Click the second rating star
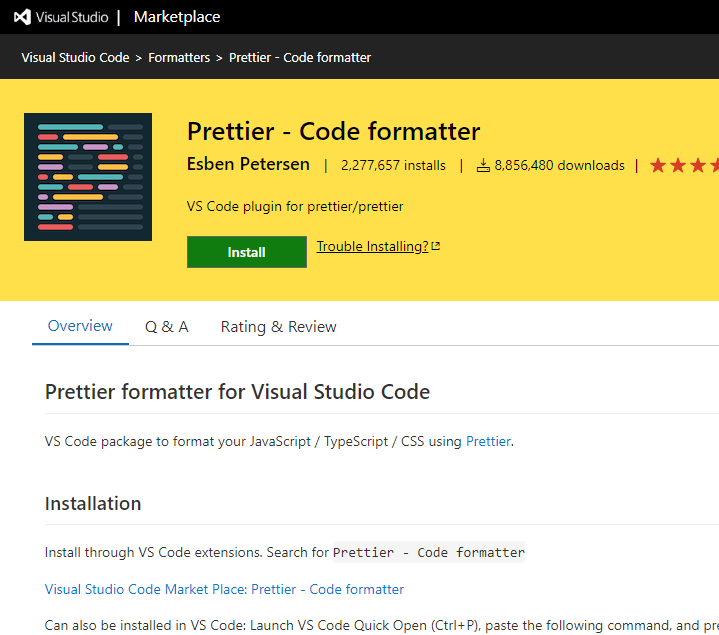 click(678, 165)
